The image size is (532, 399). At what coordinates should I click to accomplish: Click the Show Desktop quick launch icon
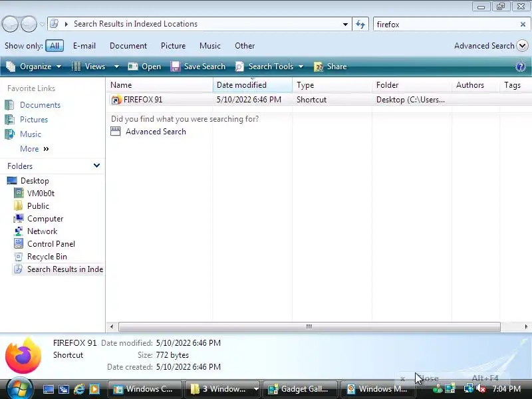tap(49, 389)
